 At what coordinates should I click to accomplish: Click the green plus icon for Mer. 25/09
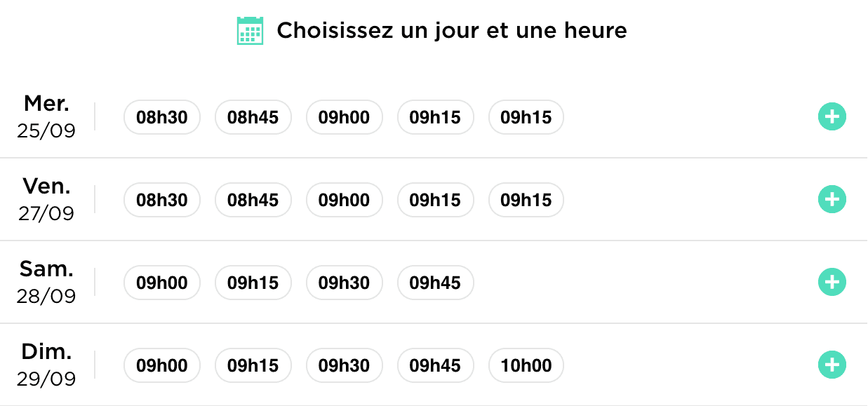[832, 116]
